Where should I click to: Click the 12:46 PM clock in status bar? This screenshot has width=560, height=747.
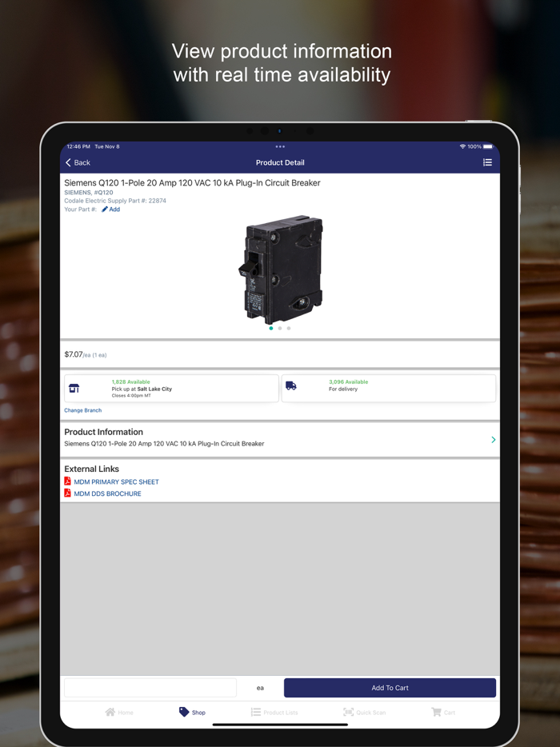pyautogui.click(x=78, y=146)
